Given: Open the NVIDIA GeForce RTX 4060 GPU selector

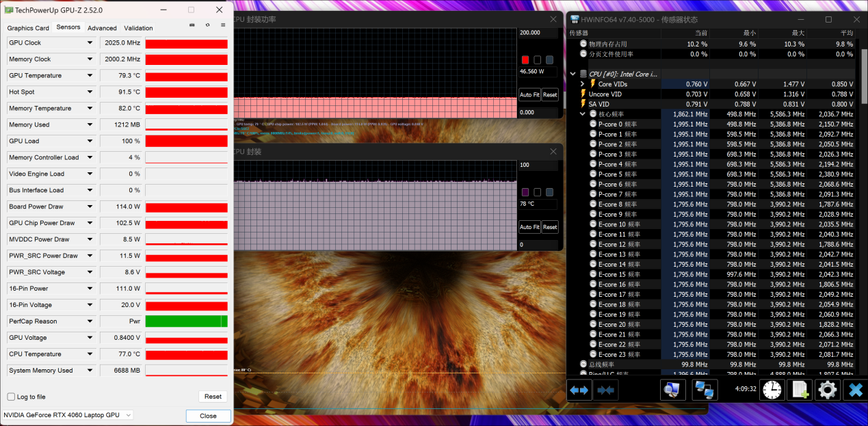Looking at the screenshot, I should pos(67,415).
